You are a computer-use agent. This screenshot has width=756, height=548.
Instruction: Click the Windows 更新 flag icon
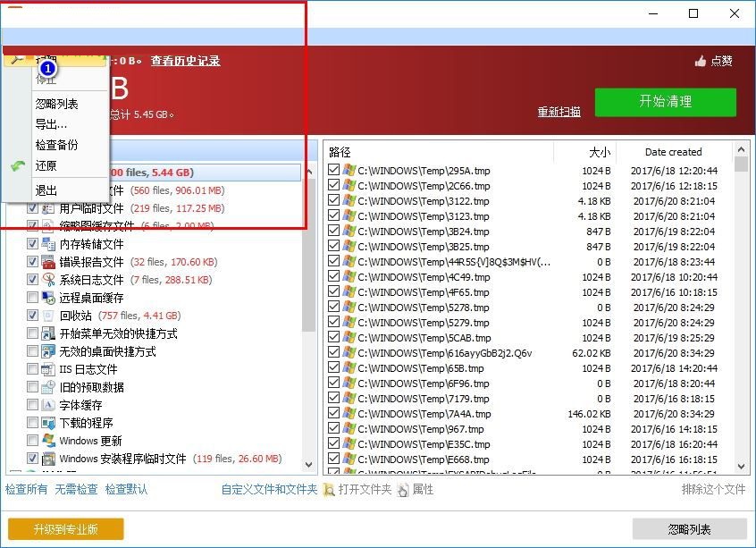coord(46,441)
